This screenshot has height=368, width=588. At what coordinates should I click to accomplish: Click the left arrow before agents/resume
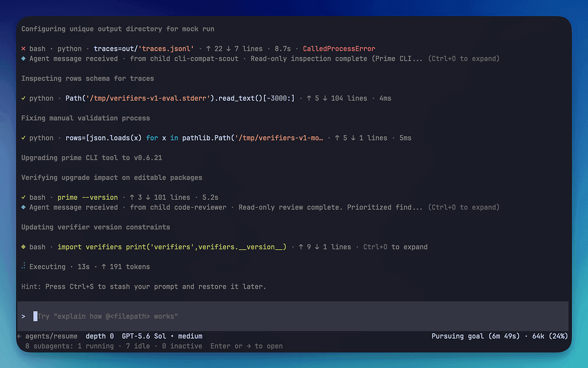[19, 336]
